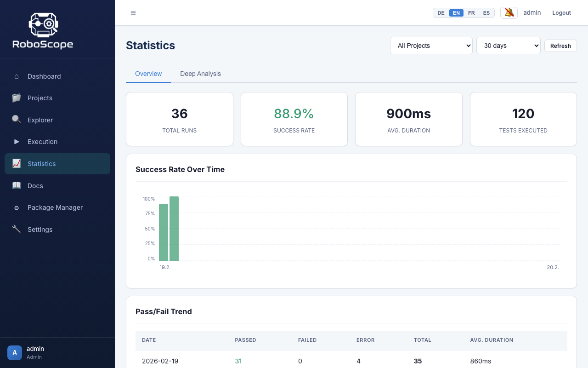Select the Overview tab
The height and width of the screenshot is (368, 588).
(x=148, y=74)
